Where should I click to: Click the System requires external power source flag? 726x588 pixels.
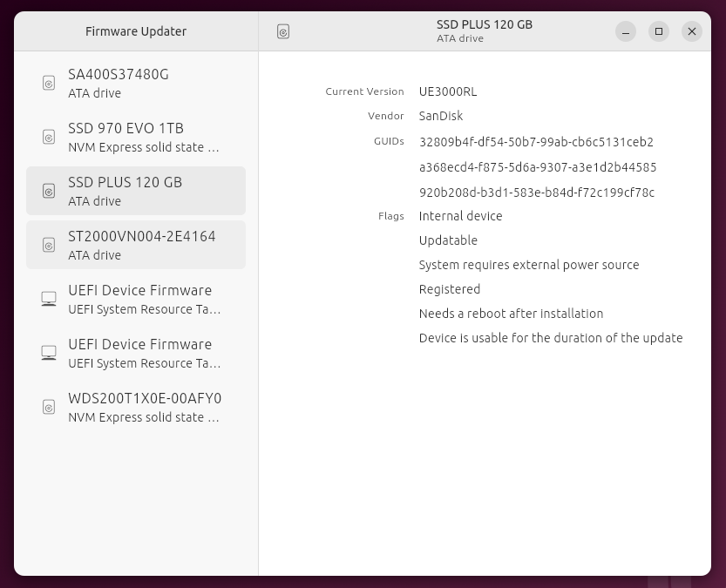tap(529, 265)
